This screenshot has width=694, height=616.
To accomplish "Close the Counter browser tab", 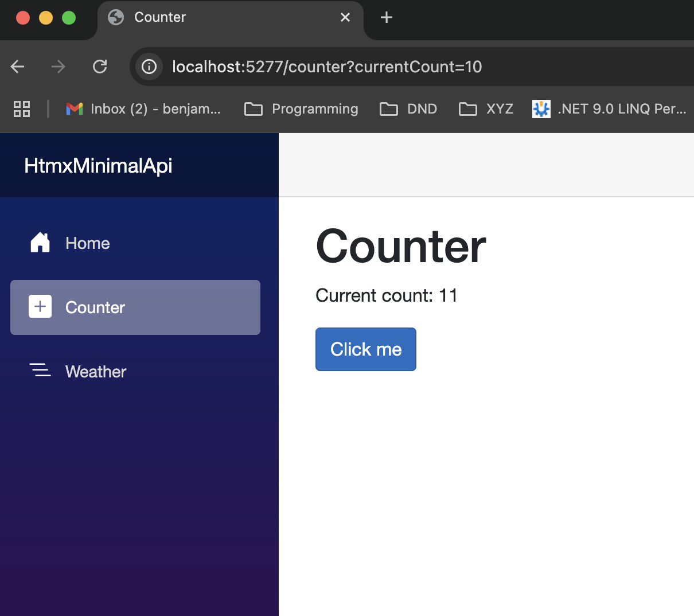I will coord(345,17).
